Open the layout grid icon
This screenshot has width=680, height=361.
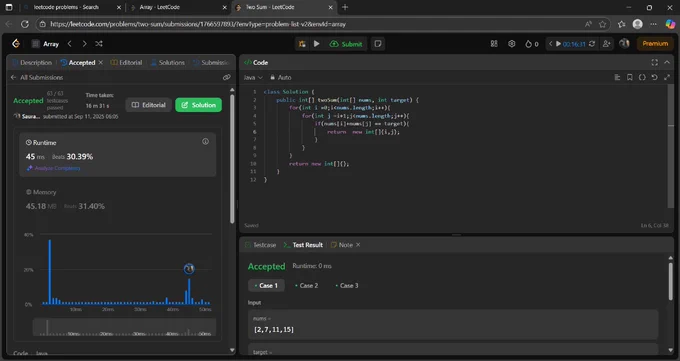point(494,44)
